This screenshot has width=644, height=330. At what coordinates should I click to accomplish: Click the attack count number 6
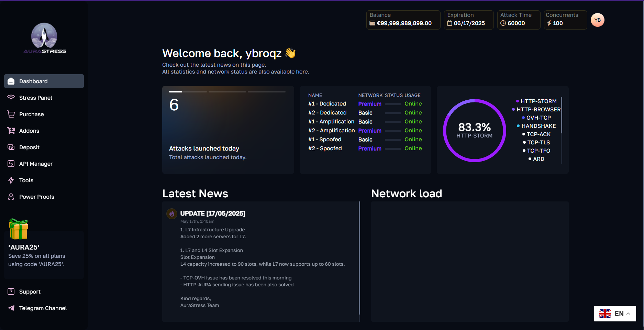pos(174,105)
